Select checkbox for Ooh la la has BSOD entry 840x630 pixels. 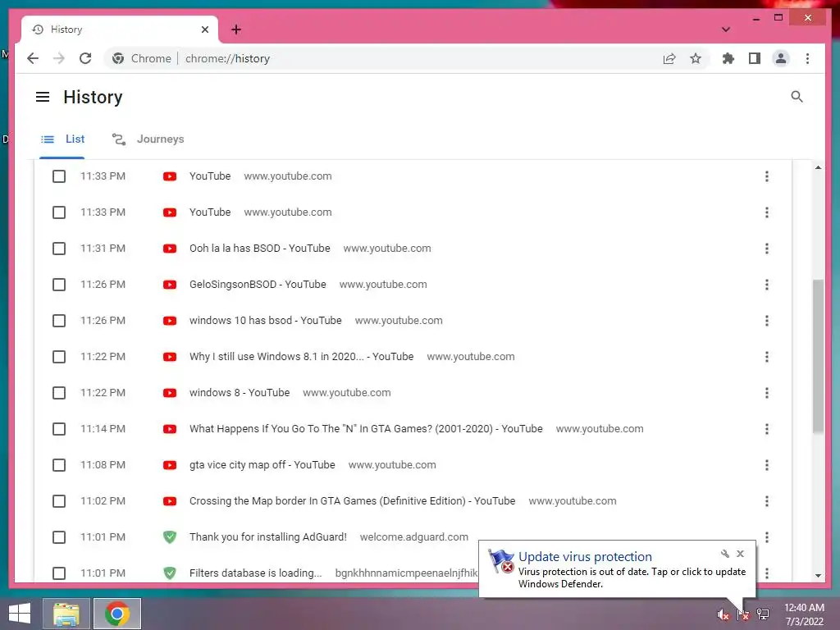click(59, 249)
